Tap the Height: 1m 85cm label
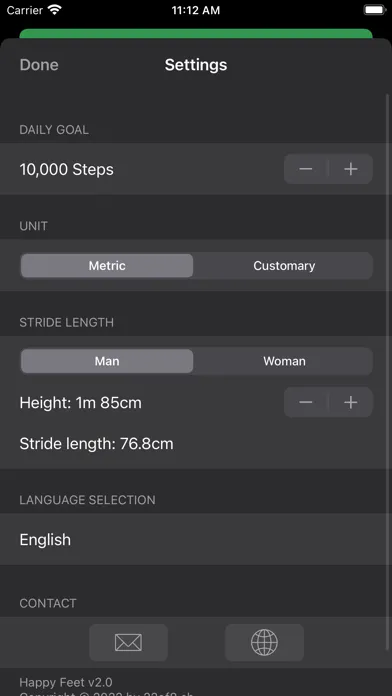392x696 pixels. pos(80,403)
